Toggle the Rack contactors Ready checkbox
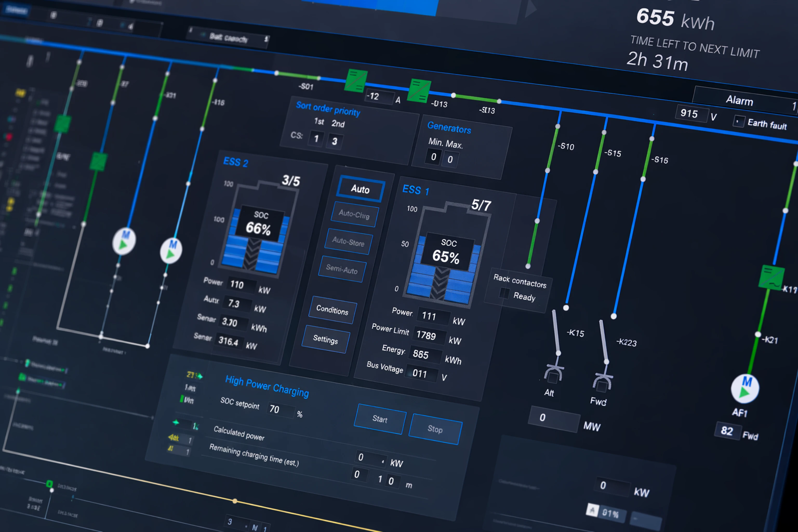The image size is (798, 532). coord(504,294)
